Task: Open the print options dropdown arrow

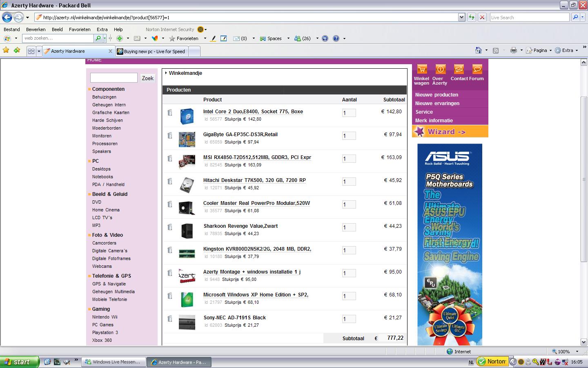Action: (x=521, y=50)
